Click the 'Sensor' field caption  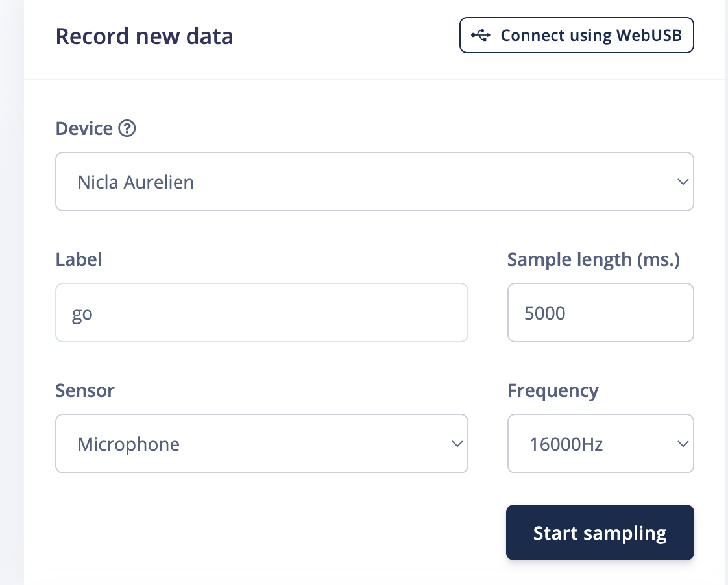click(85, 390)
